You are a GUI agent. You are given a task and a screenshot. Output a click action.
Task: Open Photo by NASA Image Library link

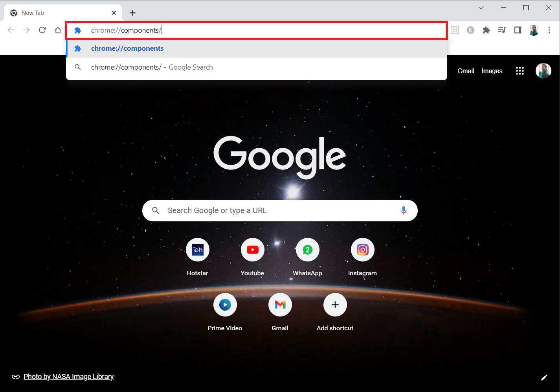click(68, 377)
